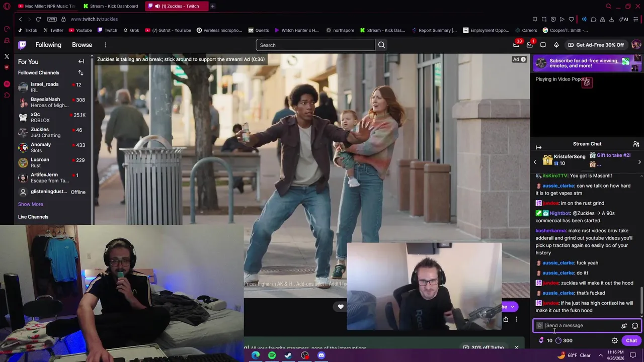Open israel_roads channel in sidebar
644x362 pixels.
pyautogui.click(x=52, y=87)
